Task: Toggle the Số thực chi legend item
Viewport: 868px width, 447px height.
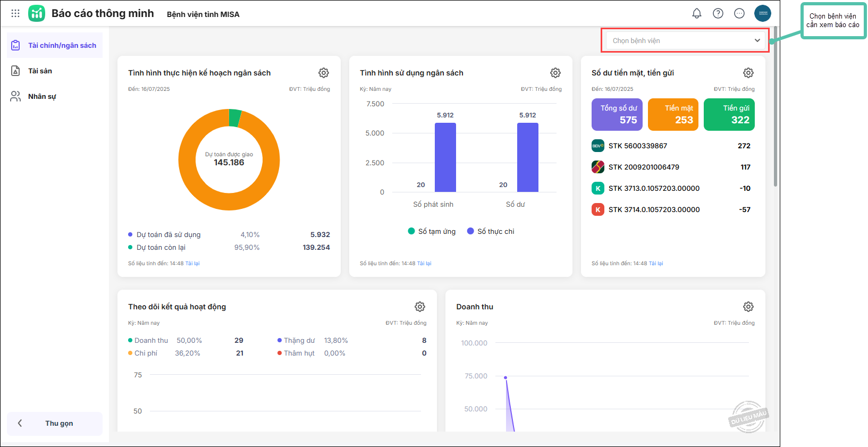Action: tap(491, 231)
